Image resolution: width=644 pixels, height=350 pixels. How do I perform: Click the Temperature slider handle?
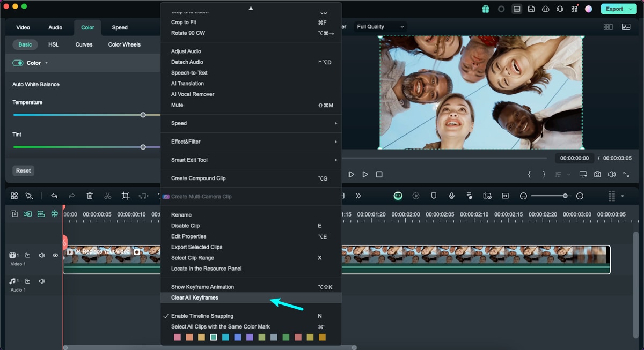[143, 115]
